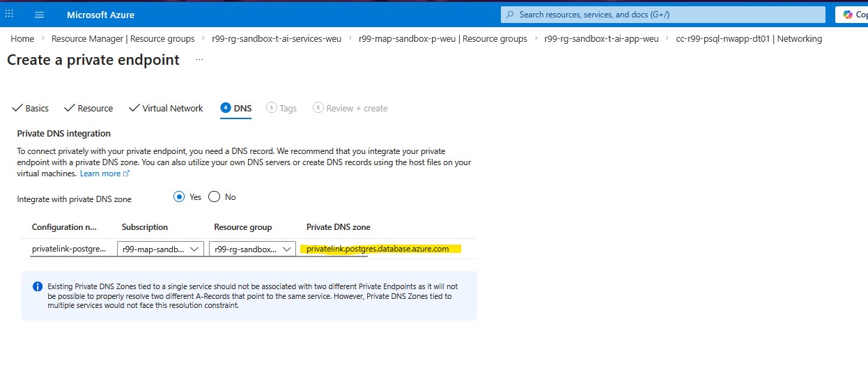Viewport: 868px width, 386px height.
Task: Open the Learn more link
Action: [x=104, y=173]
